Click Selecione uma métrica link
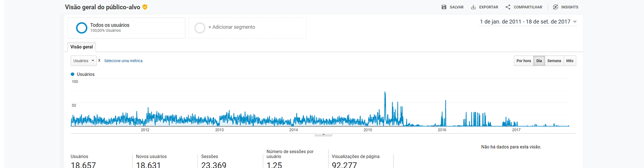Viewport: 644px width, 168px height. 123,61
